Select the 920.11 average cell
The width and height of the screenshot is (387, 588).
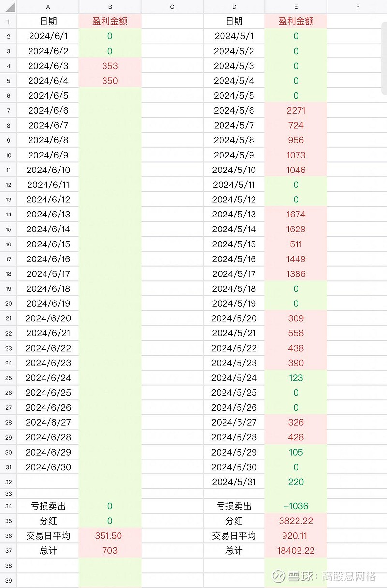tap(296, 536)
